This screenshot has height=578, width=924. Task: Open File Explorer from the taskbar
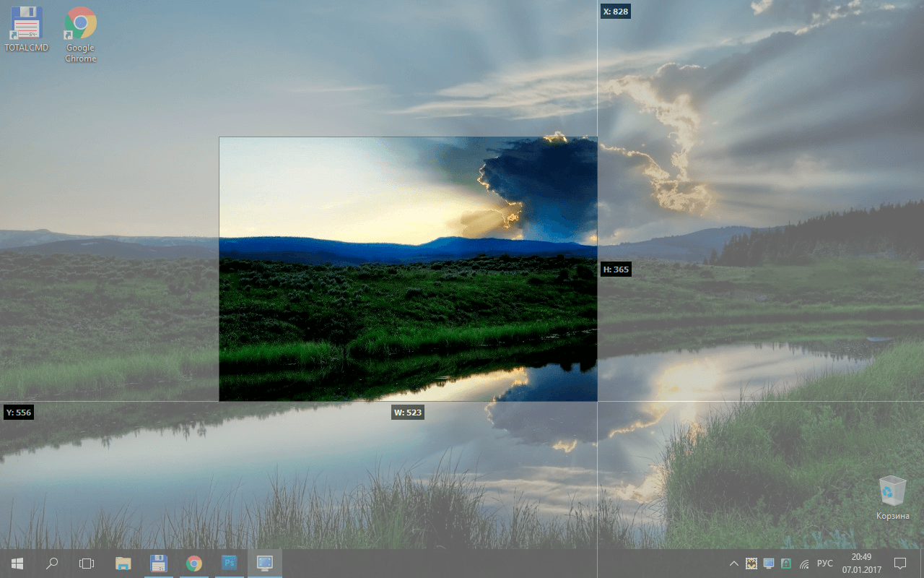click(x=123, y=564)
